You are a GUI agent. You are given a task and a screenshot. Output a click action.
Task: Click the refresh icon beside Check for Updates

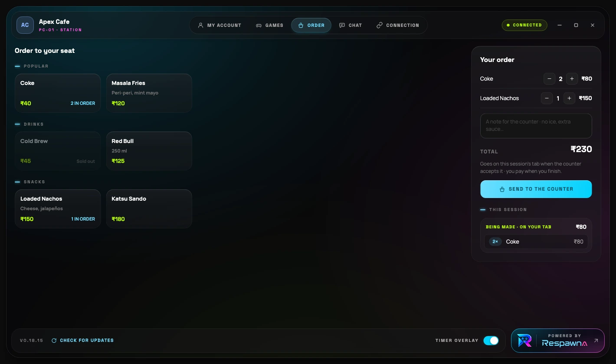(54, 341)
